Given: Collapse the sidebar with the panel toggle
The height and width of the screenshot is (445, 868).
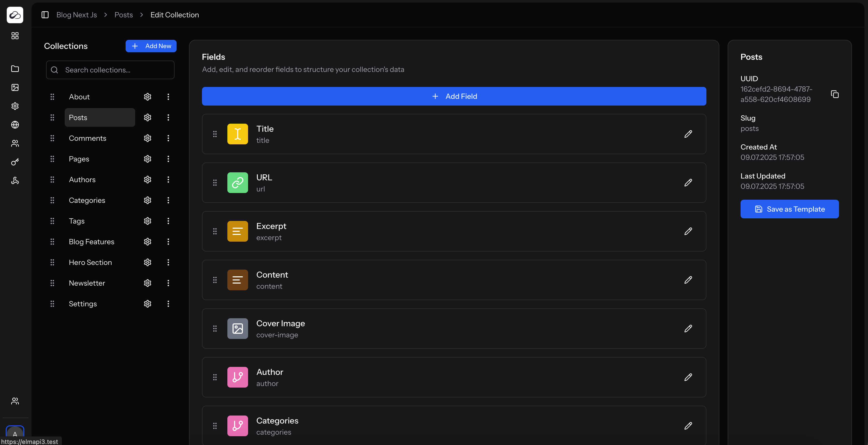Looking at the screenshot, I should point(45,14).
